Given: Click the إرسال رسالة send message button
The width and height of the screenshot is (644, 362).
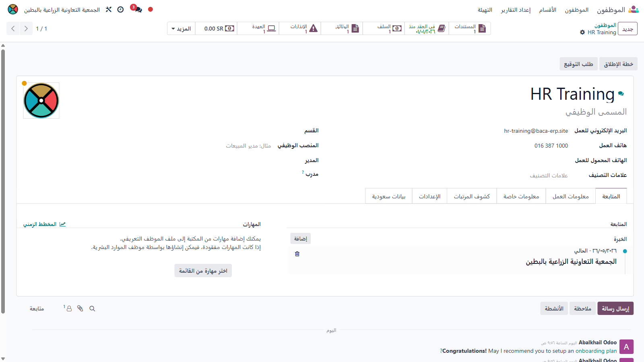Looking at the screenshot, I should [x=615, y=309].
